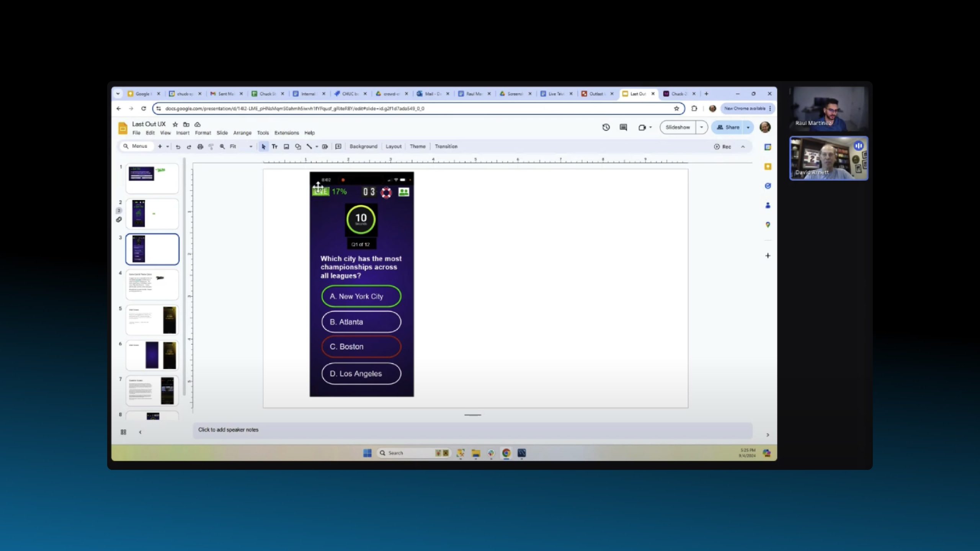Expand the Zoom Fit dropdown

click(x=251, y=147)
